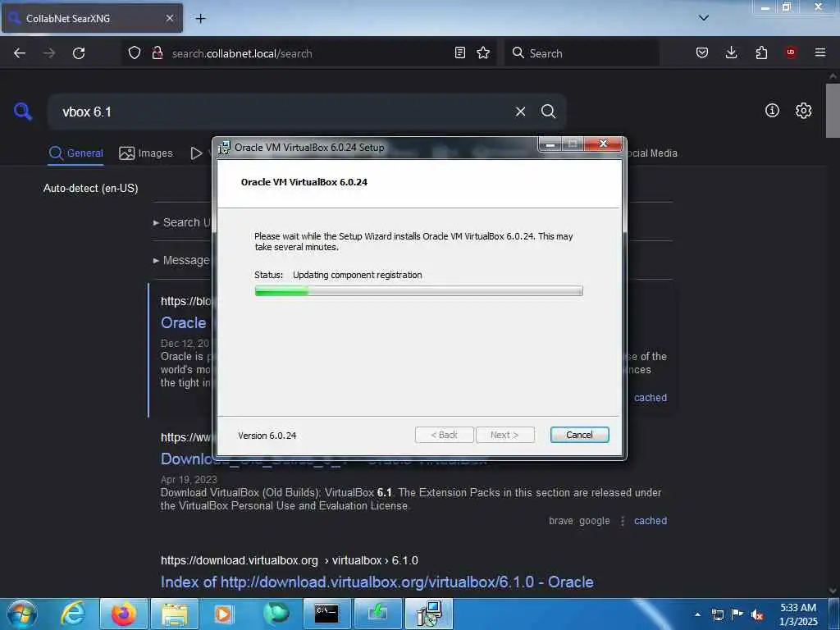Reload the current search page
Image resolution: width=840 pixels, height=630 pixels.
click(79, 53)
